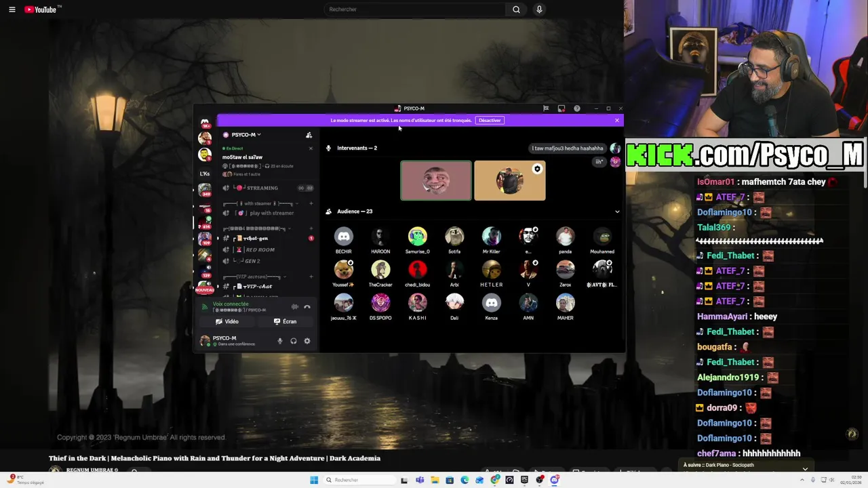Viewport: 868px width, 488px height.
Task: Open audience member chedi_bidou
Action: 418,273
